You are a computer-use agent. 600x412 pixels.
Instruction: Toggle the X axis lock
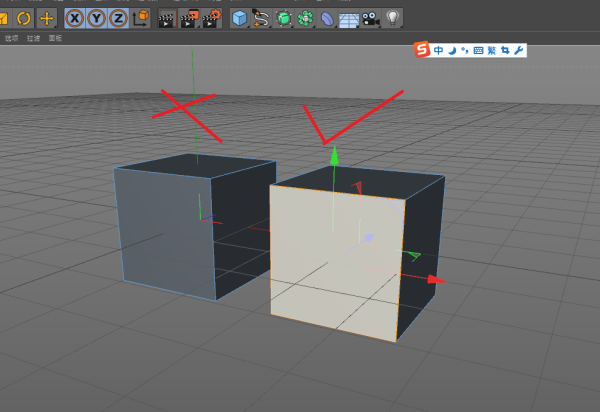(75, 18)
